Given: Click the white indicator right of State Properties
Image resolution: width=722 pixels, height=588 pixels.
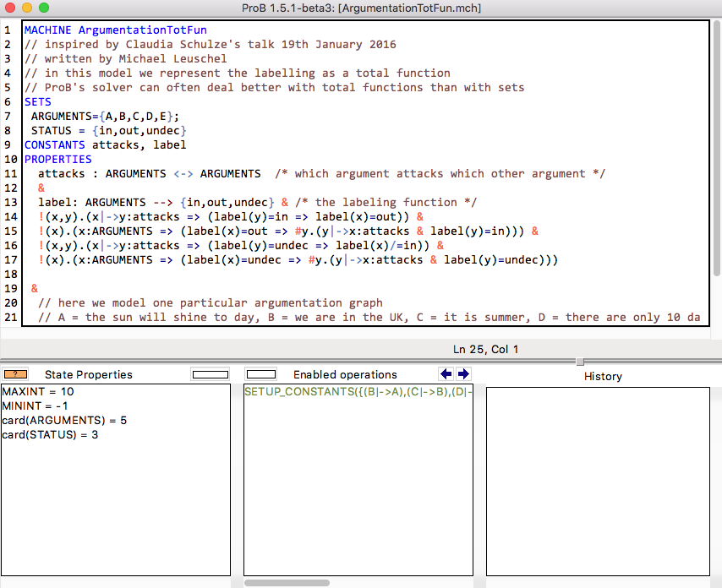Looking at the screenshot, I should click(211, 374).
